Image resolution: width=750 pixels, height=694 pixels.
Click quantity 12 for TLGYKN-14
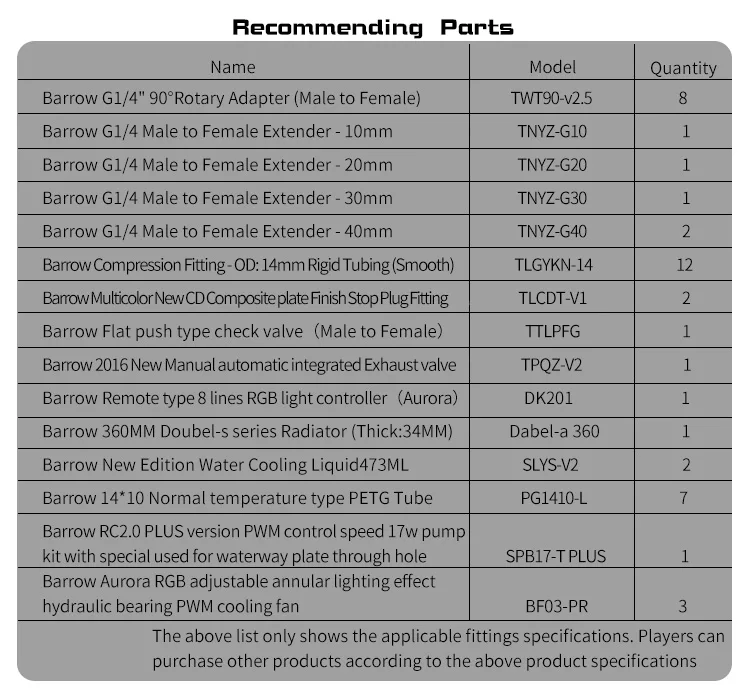[x=684, y=265]
